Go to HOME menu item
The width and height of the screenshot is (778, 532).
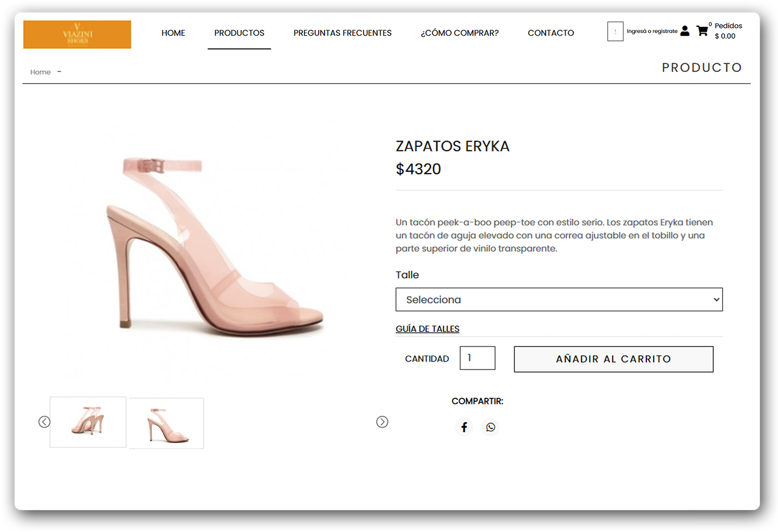tap(173, 33)
